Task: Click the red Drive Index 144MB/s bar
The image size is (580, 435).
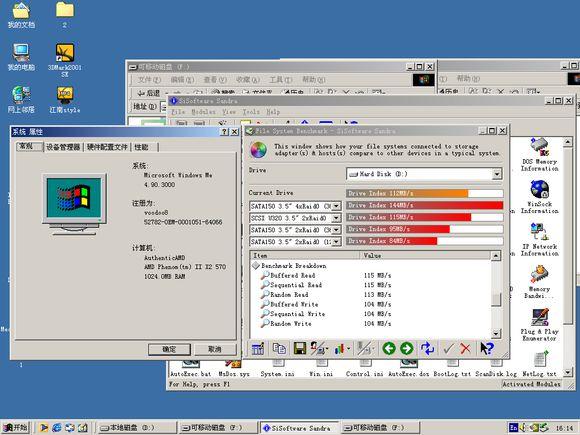Action: coord(425,205)
